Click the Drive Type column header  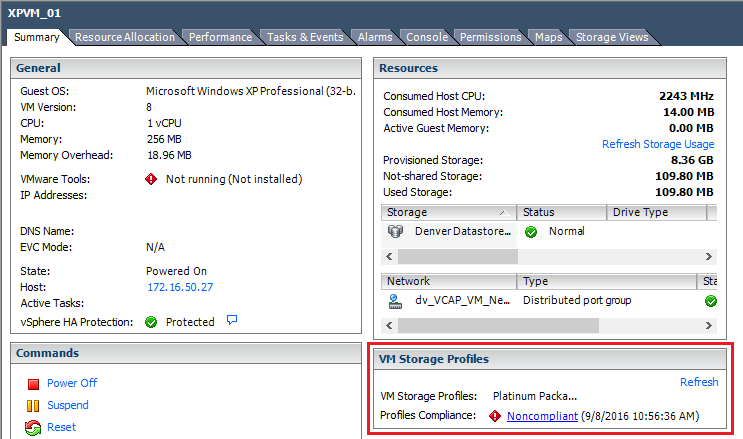[656, 212]
